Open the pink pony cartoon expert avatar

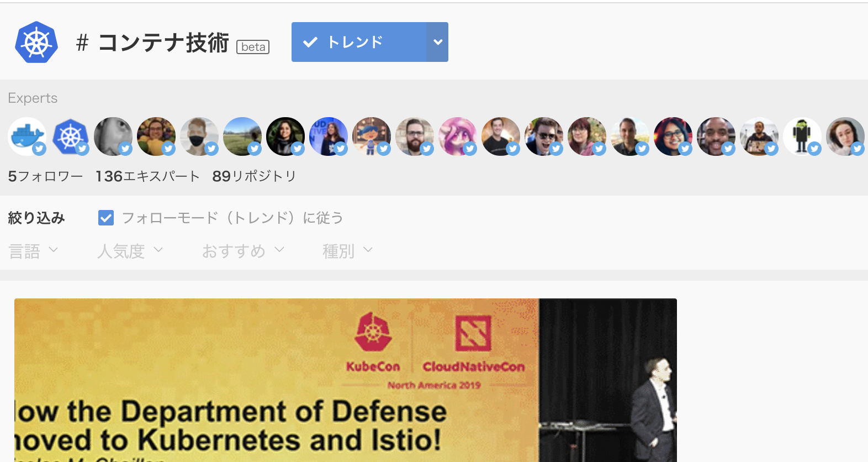coord(458,136)
